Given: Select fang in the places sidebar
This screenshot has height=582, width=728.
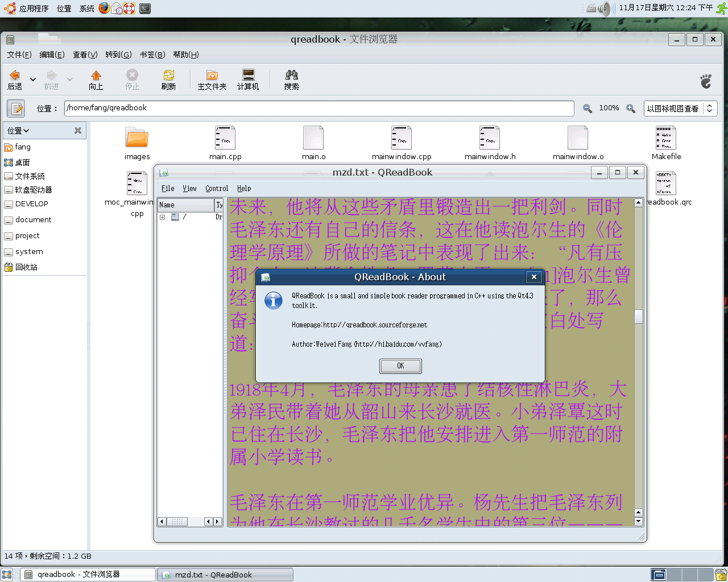Looking at the screenshot, I should click(18, 147).
